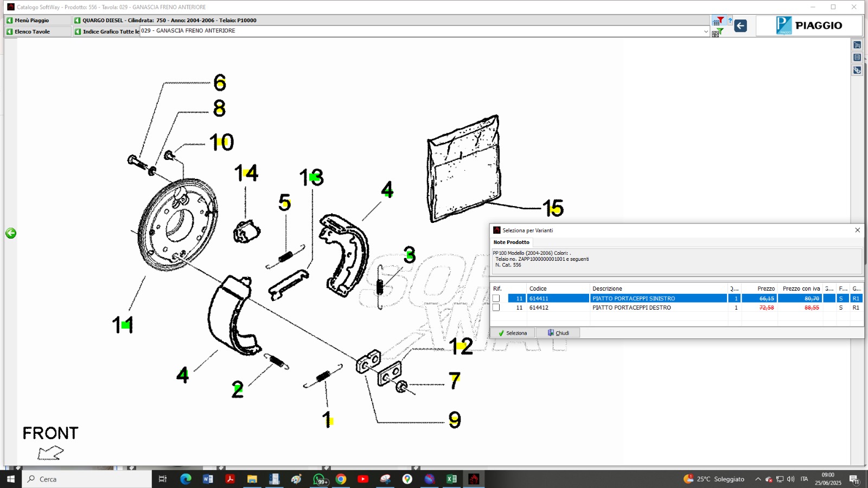The height and width of the screenshot is (488, 868).
Task: Check the box for code 614411
Action: coord(496,298)
